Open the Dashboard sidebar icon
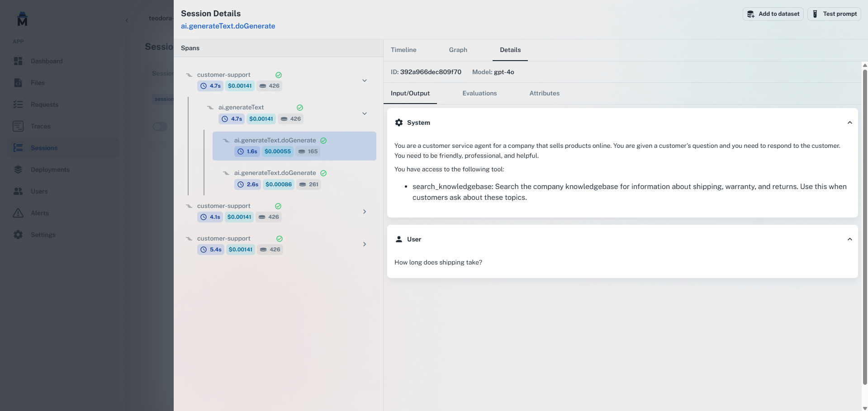Image resolution: width=868 pixels, height=411 pixels. point(18,61)
